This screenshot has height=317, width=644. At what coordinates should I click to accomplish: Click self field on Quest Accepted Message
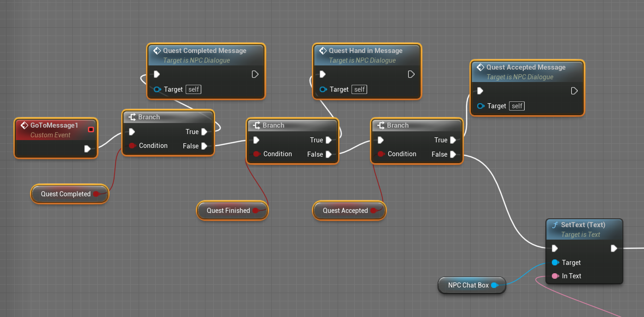517,106
